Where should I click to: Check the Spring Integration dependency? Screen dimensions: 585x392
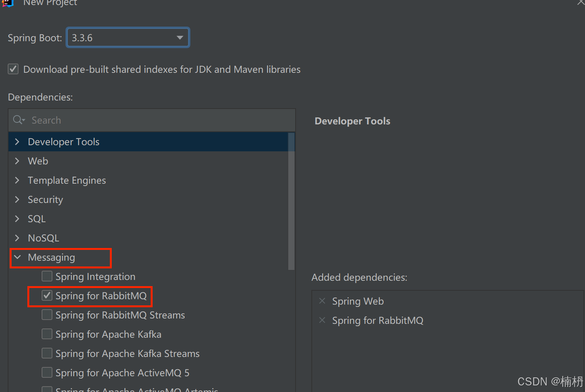(x=47, y=276)
